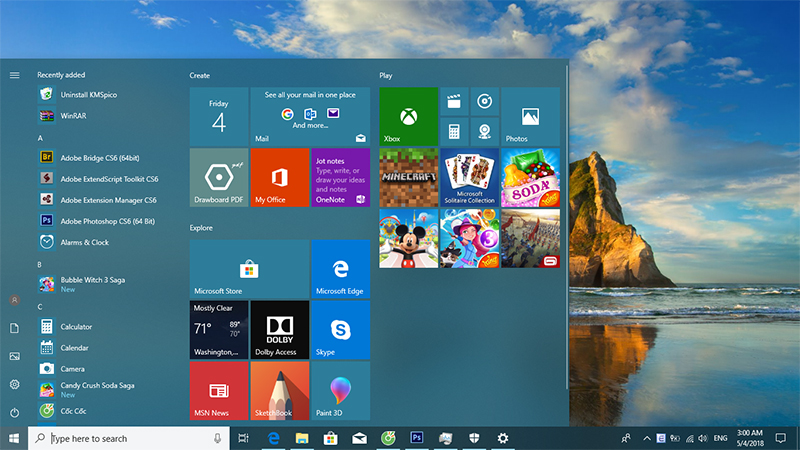Open the Photos tile

(530, 116)
